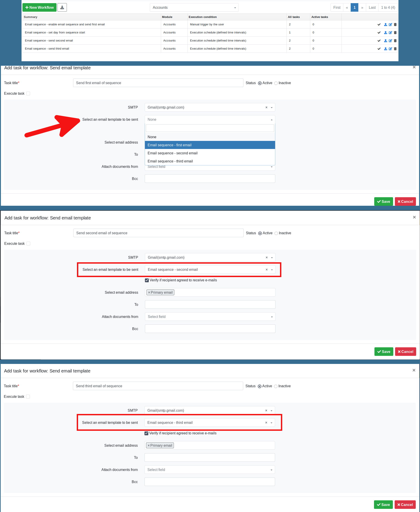Select Active status in first email dialog
This screenshot has width=420, height=512.
(x=260, y=83)
